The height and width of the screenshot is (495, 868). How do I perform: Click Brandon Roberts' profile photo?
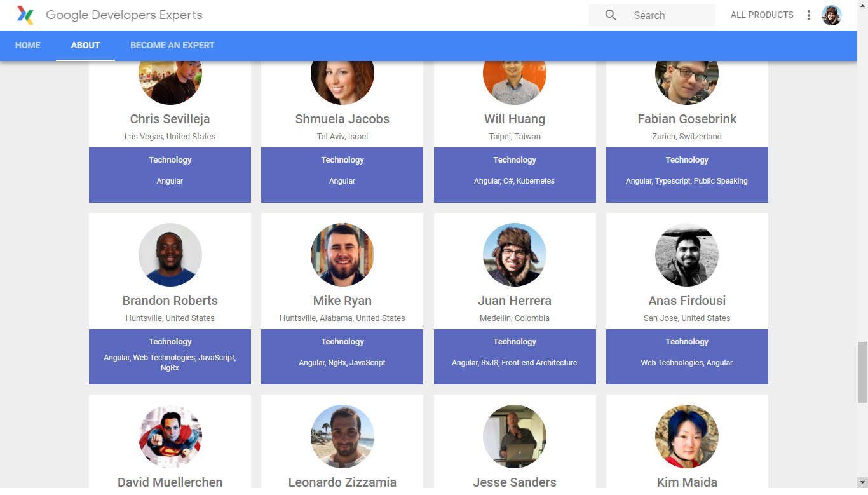pyautogui.click(x=170, y=255)
